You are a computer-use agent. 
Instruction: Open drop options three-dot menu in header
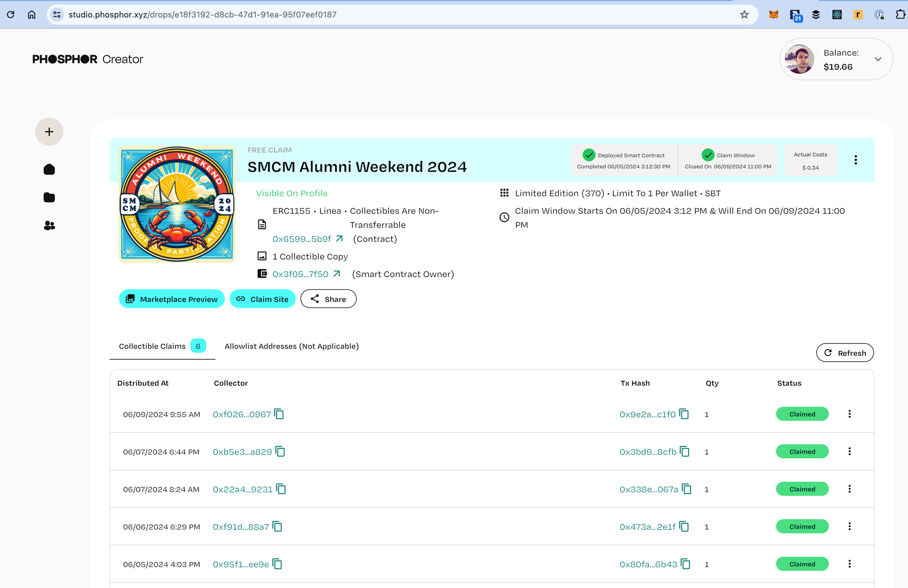tap(856, 160)
